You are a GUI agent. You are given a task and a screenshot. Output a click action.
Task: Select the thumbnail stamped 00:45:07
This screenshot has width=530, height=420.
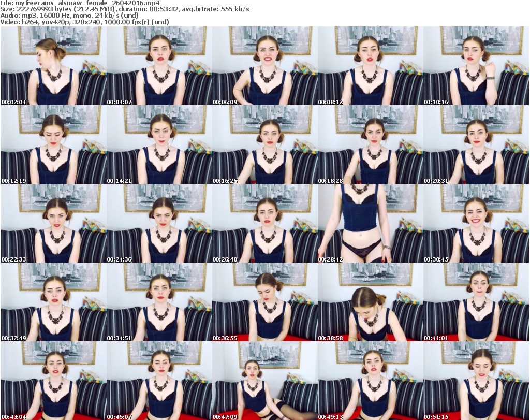point(159,381)
